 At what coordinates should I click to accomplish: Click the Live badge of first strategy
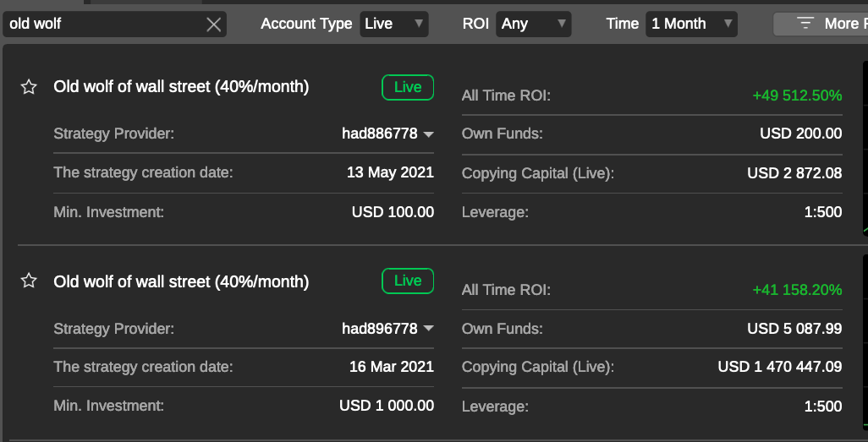pos(408,87)
